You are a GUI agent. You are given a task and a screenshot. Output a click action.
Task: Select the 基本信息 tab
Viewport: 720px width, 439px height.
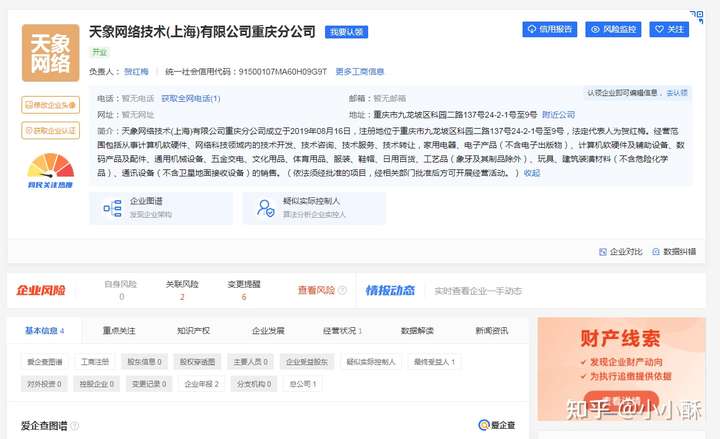pyautogui.click(x=44, y=331)
